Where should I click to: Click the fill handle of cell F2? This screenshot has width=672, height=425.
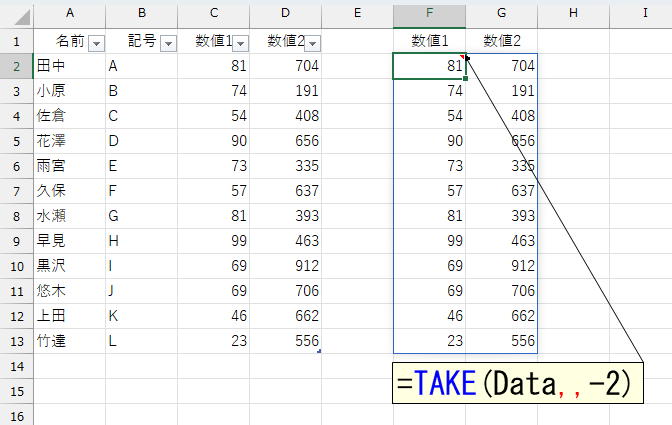pos(465,78)
